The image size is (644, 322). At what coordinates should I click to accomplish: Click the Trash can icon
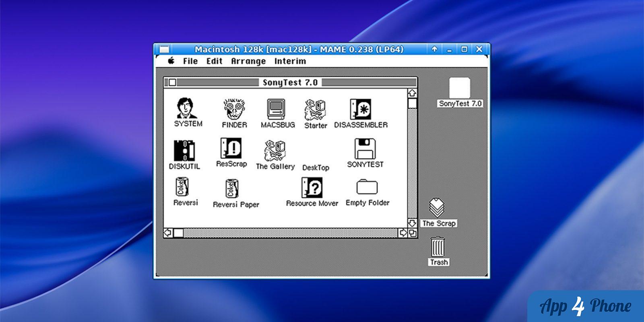click(x=438, y=246)
